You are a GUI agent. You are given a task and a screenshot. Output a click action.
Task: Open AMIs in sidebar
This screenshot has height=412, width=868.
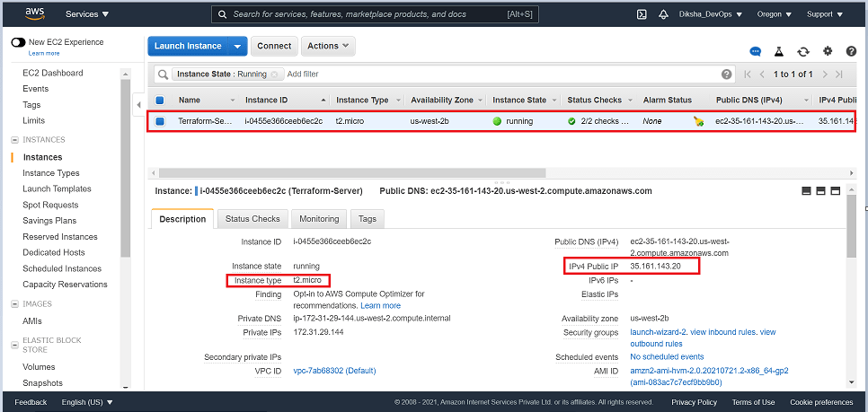[32, 321]
